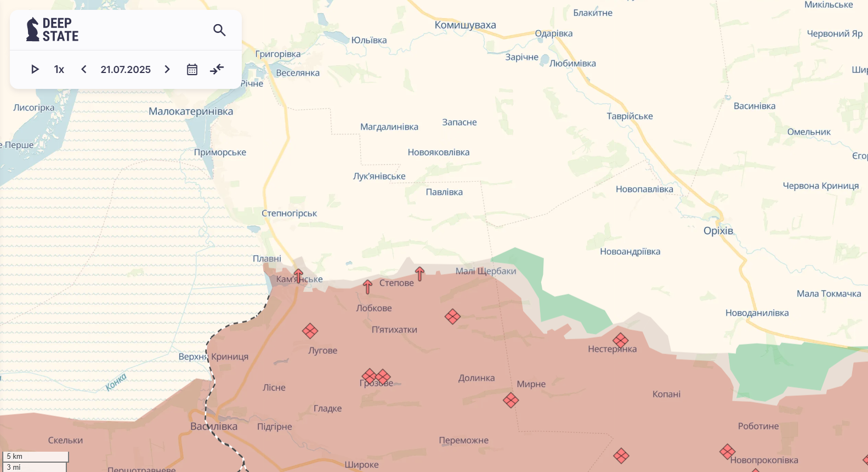The width and height of the screenshot is (868, 472).
Task: Select the unit marker at Нестерянка
Action: click(621, 340)
